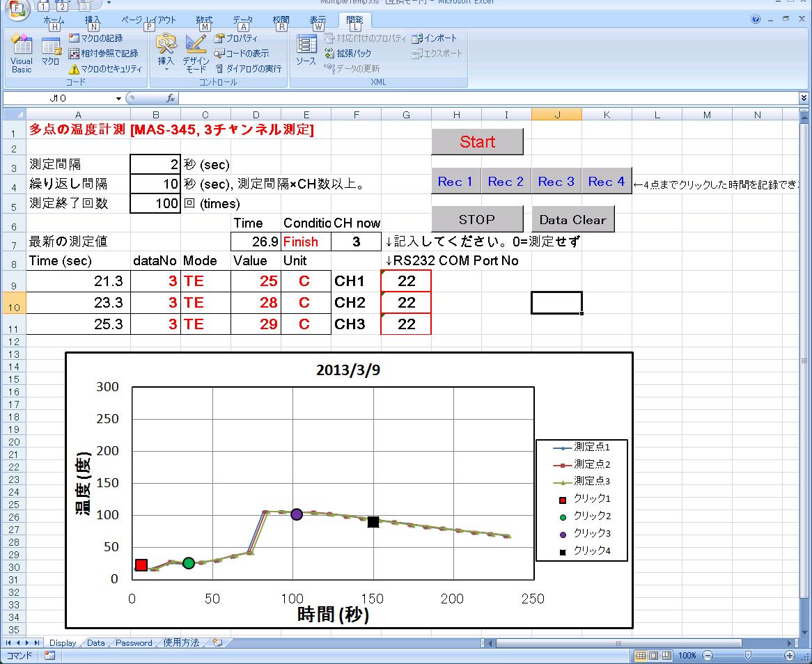The height and width of the screenshot is (664, 812).
Task: Toggle relative reference recording (相対参照で記録)
Action: coord(104,54)
